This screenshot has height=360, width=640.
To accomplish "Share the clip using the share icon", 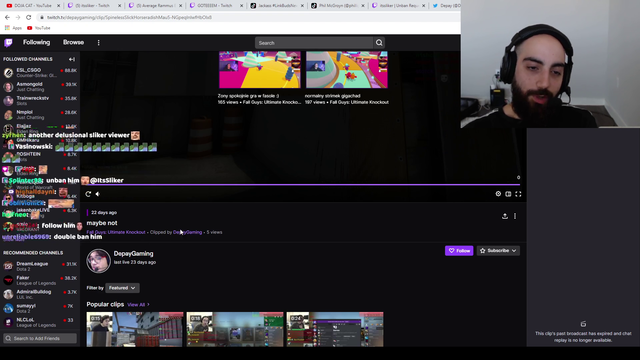I will (505, 216).
